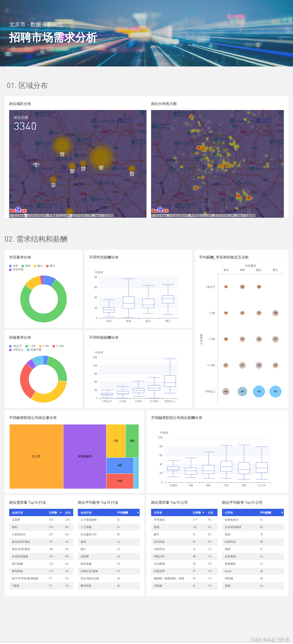Toggle the 经验不限 legend item

pyautogui.click(x=34, y=350)
